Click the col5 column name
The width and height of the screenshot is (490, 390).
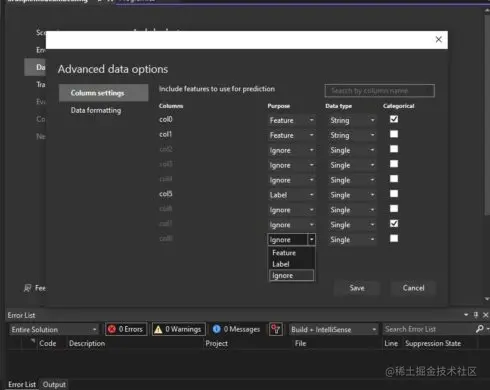pyautogui.click(x=166, y=194)
